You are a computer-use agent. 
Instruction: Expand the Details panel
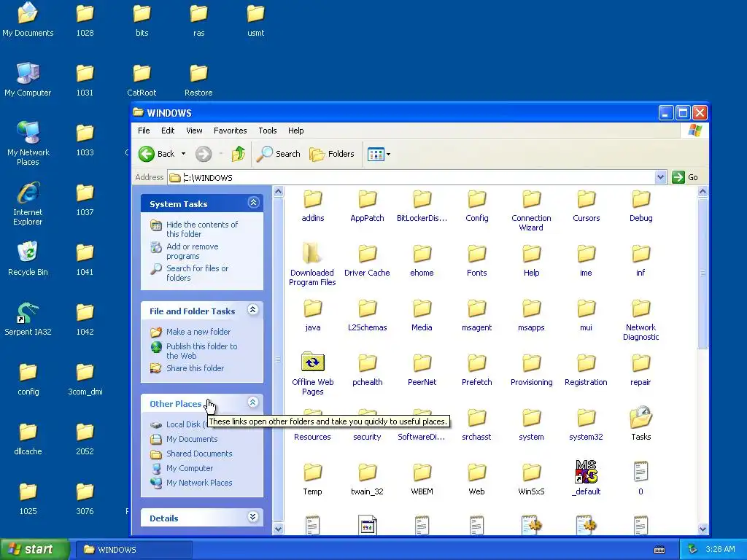[253, 517]
